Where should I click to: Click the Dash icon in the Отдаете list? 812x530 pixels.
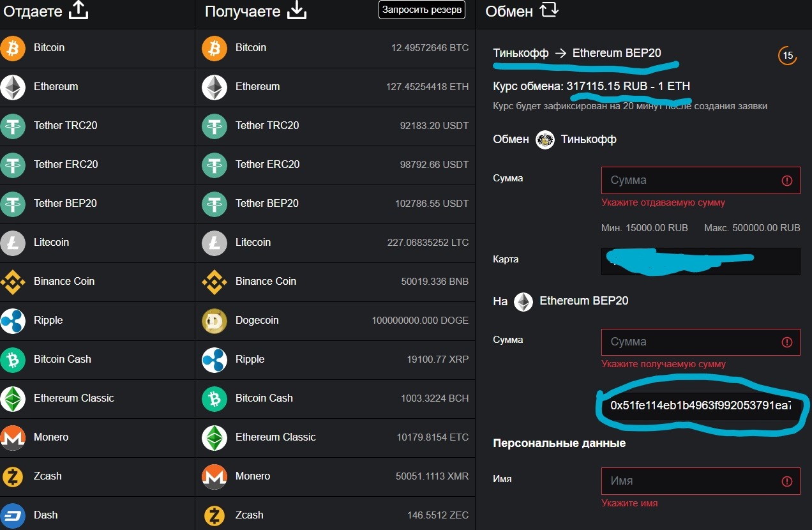[13, 515]
